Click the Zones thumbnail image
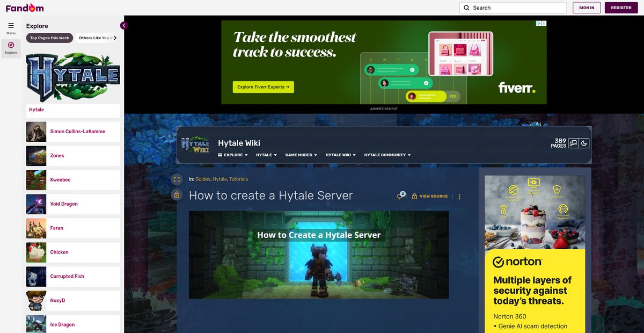This screenshot has height=333, width=644. tap(36, 156)
